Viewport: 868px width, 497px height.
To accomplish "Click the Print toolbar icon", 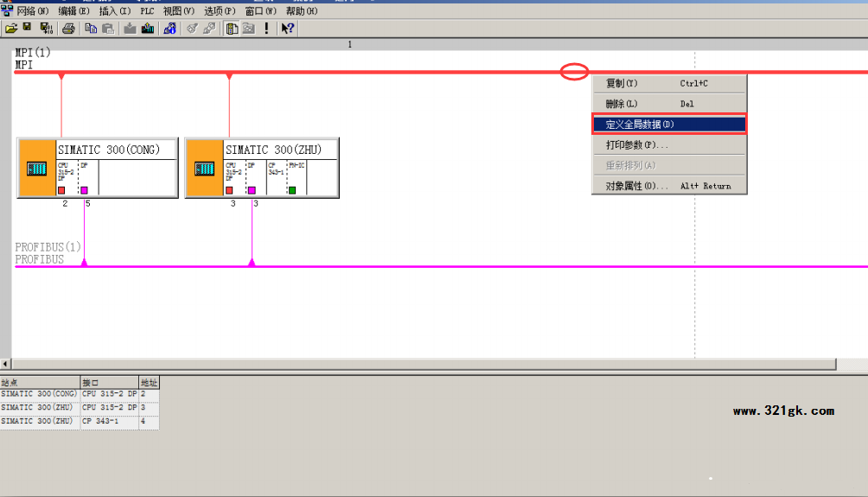I will point(68,29).
